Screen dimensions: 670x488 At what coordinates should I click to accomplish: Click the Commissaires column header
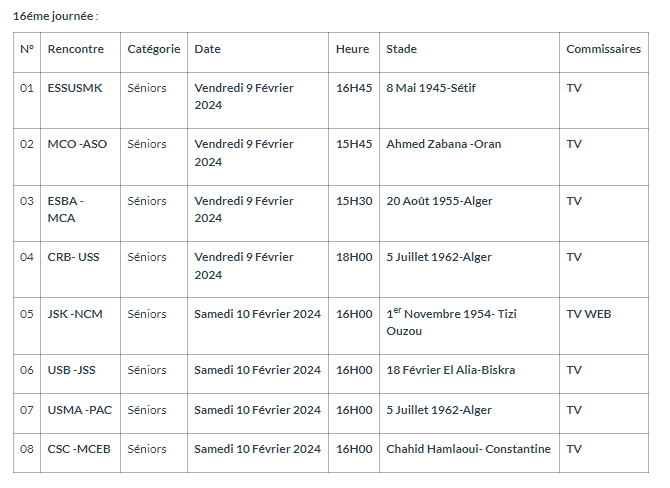click(603, 49)
